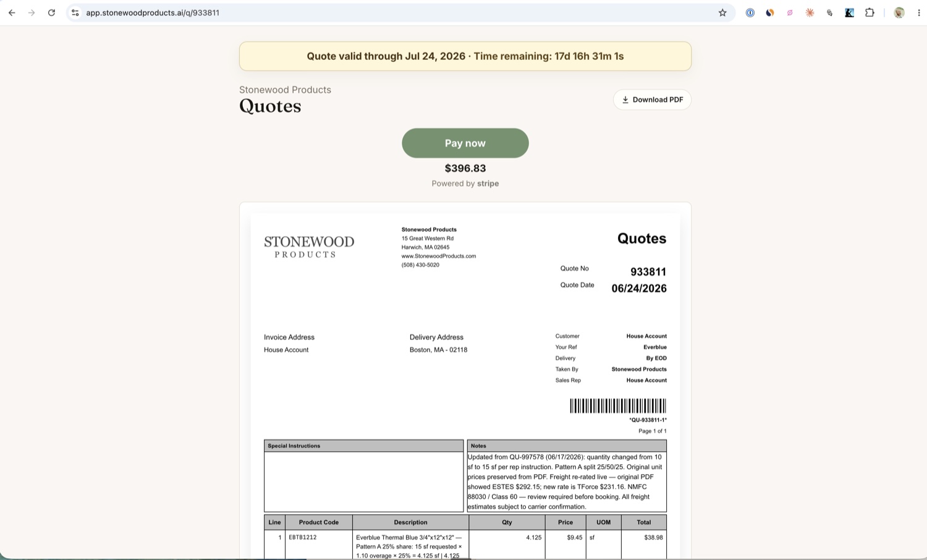Click product code EBTB1212
Viewport: 927px width, 560px height.
[x=303, y=538]
